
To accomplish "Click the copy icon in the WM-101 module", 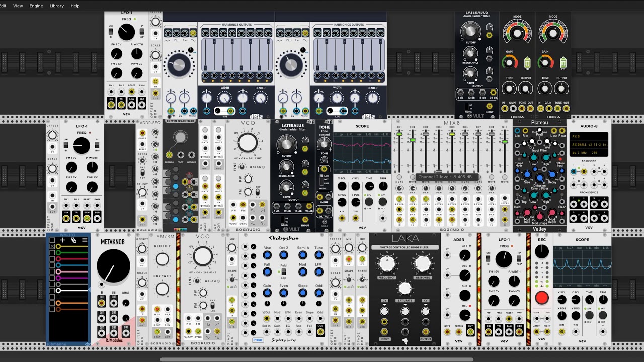I will pos(73,240).
